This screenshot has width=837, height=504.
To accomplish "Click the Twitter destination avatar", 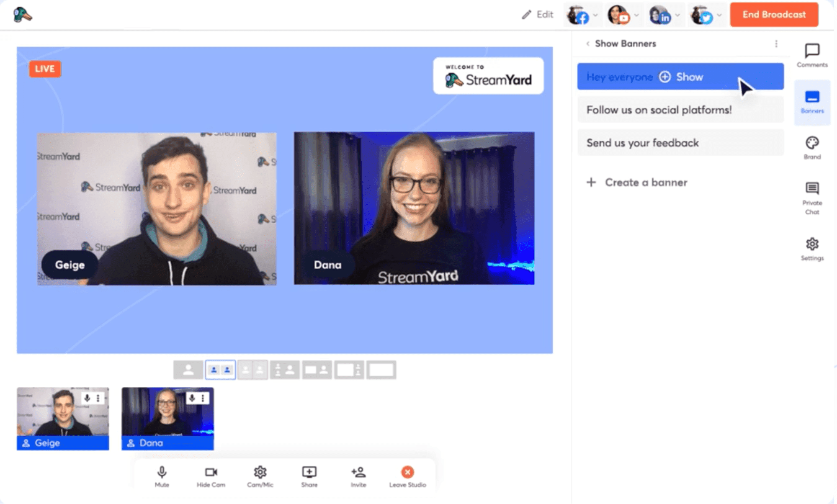I will click(701, 15).
